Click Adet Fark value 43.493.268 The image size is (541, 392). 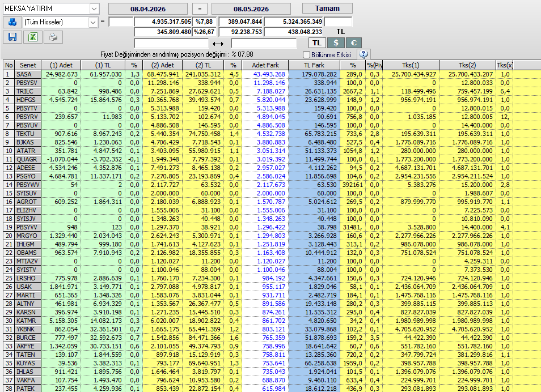click(265, 74)
